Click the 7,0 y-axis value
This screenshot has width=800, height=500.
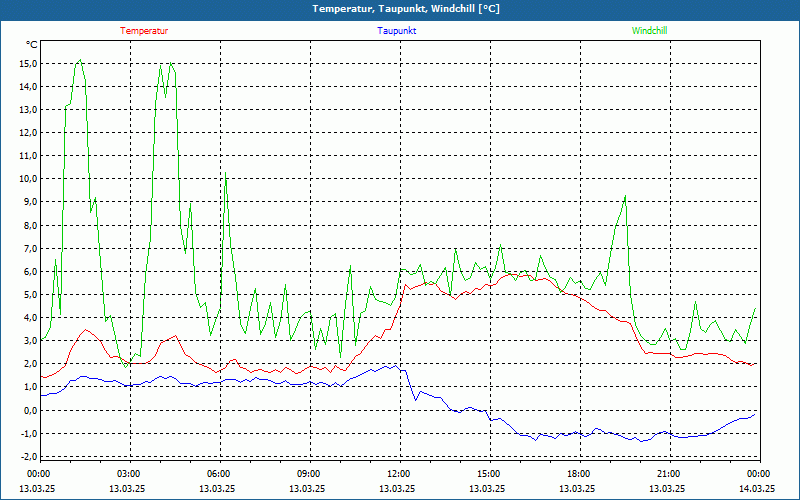click(x=30, y=248)
